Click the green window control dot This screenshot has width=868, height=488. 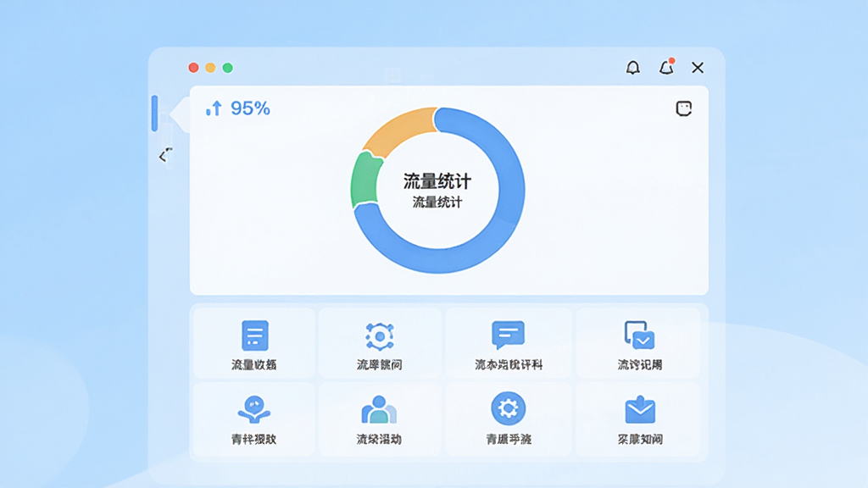point(227,68)
